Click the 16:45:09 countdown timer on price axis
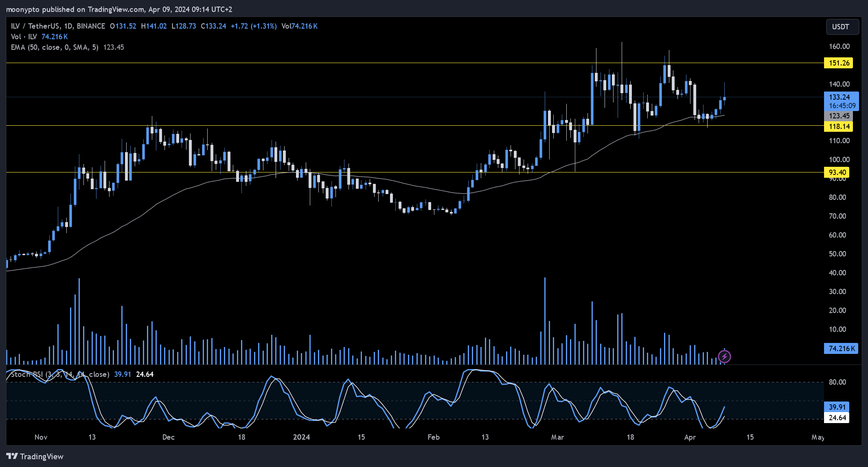The width and height of the screenshot is (868, 467). click(x=842, y=106)
